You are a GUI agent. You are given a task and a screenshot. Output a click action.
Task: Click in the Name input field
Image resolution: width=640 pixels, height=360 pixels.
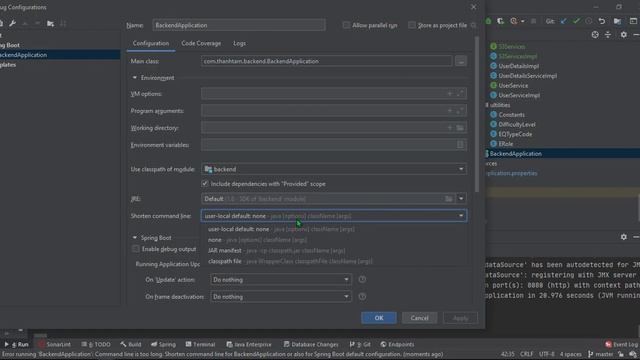click(239, 25)
